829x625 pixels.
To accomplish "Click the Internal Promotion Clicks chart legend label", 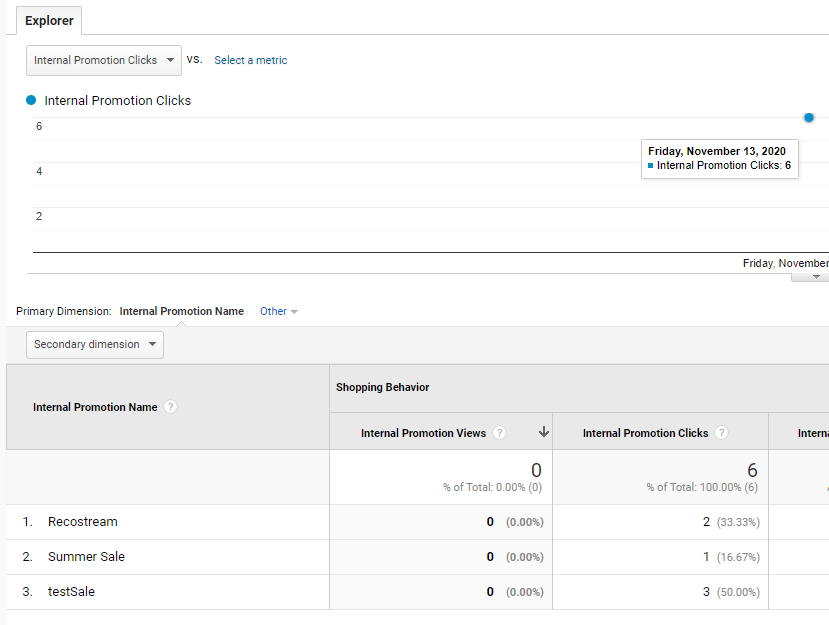I will (117, 100).
